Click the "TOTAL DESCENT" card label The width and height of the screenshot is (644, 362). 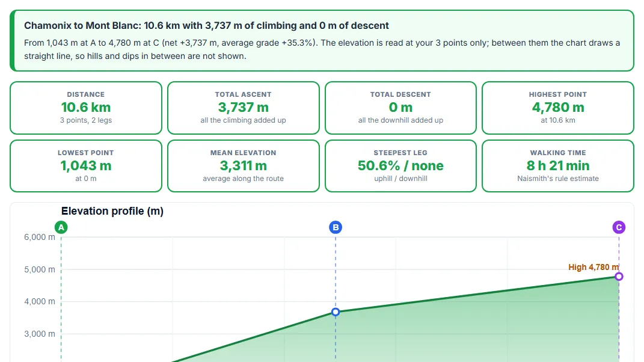point(400,94)
